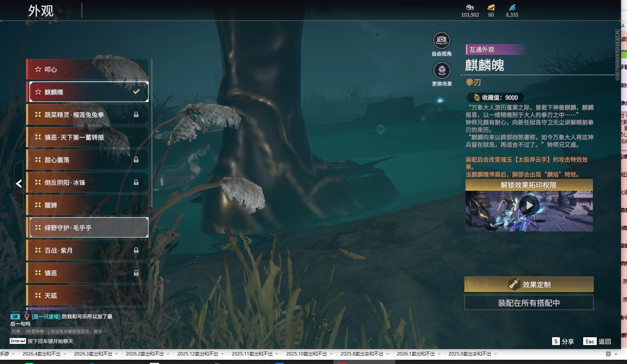This screenshot has height=364, width=627.
Task: Play the 解锁效果拓印权限 preview video
Action: tap(529, 205)
